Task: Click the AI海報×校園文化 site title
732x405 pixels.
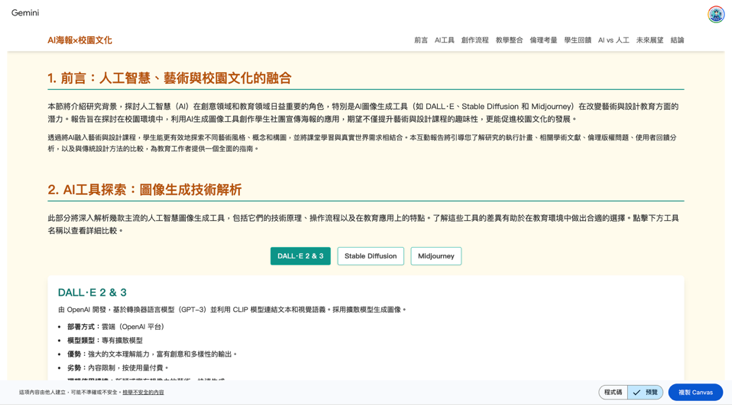Action: coord(80,41)
